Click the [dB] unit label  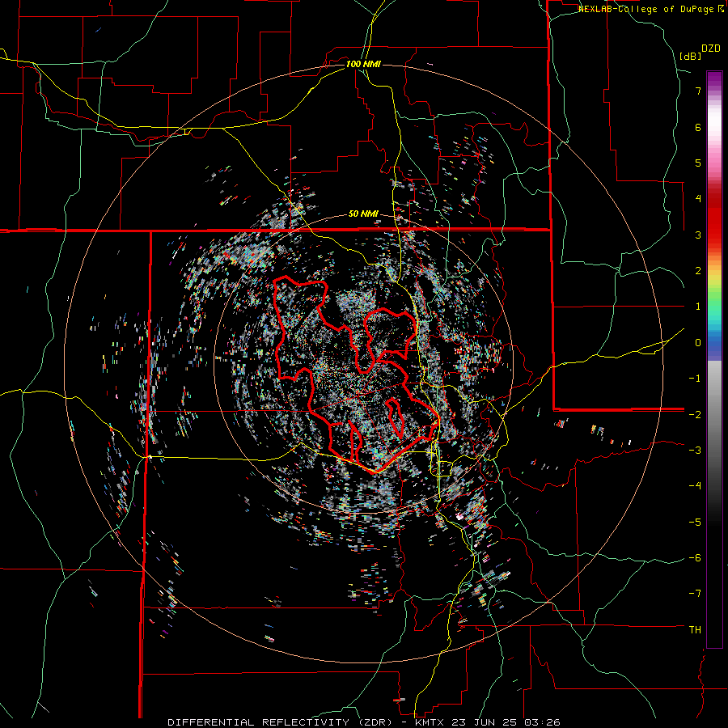point(690,56)
